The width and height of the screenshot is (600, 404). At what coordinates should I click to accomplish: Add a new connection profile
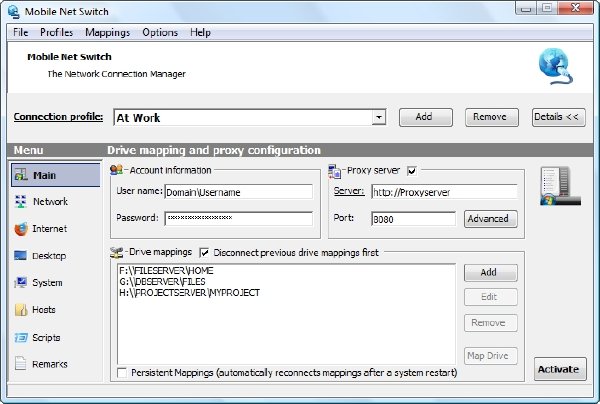pyautogui.click(x=426, y=117)
